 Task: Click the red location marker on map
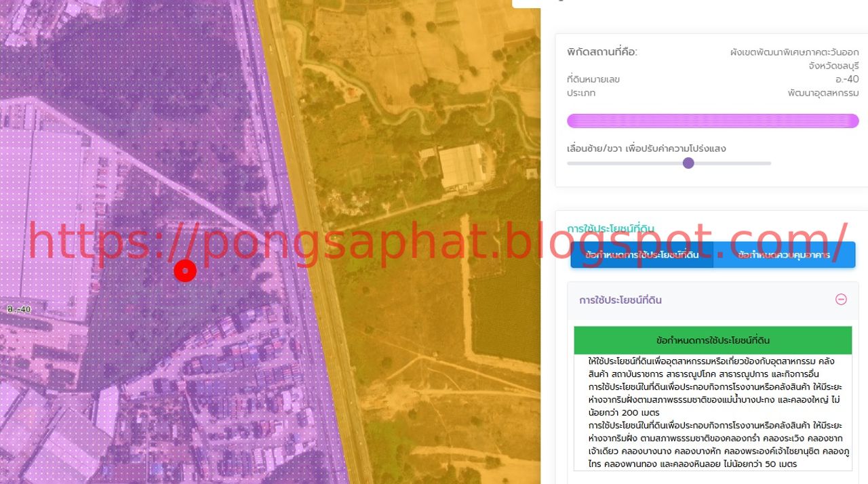pos(185,271)
